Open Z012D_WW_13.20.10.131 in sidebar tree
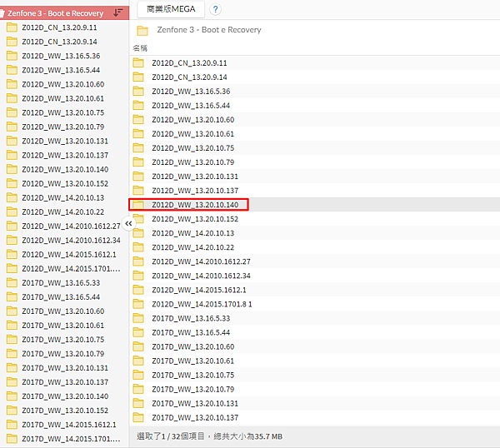Image resolution: width=500 pixels, height=448 pixels. coord(65,141)
